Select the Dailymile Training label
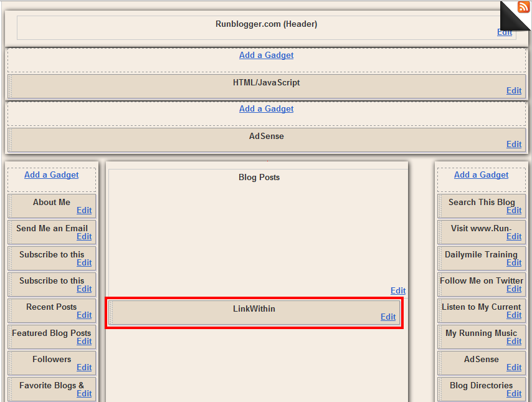This screenshot has width=532, height=402. [481, 255]
